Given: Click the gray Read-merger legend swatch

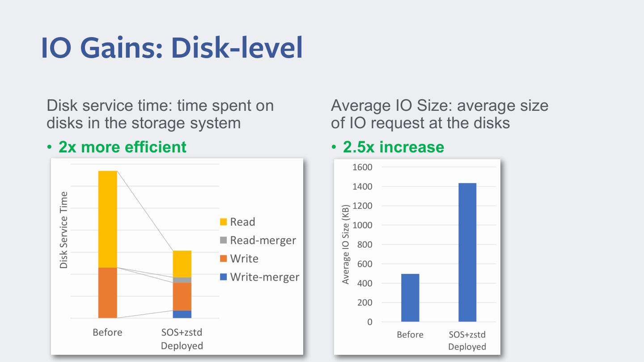Looking at the screenshot, I should tap(223, 240).
